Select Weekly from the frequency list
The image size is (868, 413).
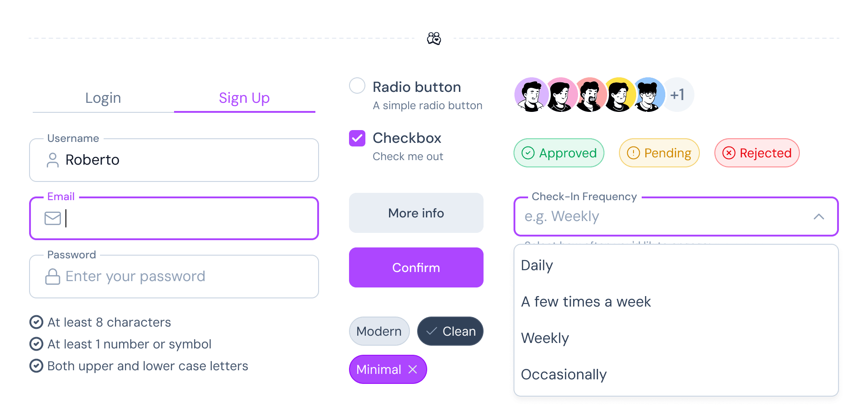pyautogui.click(x=545, y=338)
